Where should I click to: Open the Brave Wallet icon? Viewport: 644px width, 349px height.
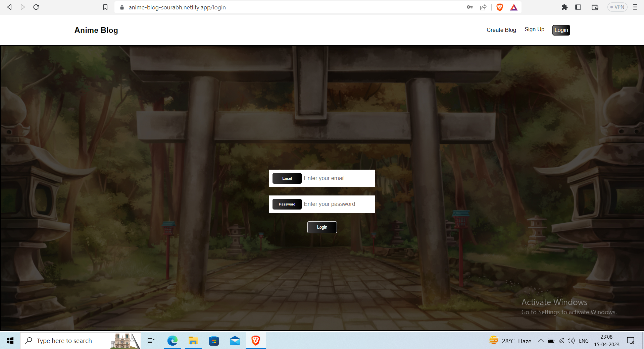(595, 7)
